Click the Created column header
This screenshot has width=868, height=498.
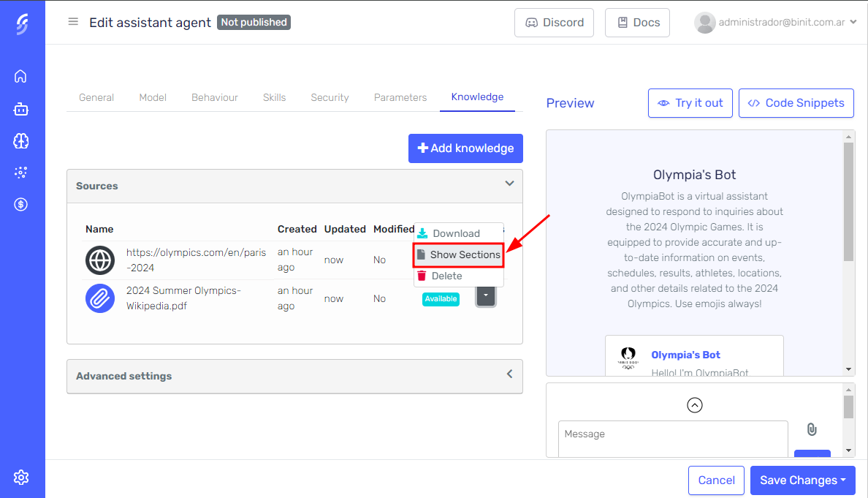click(297, 230)
